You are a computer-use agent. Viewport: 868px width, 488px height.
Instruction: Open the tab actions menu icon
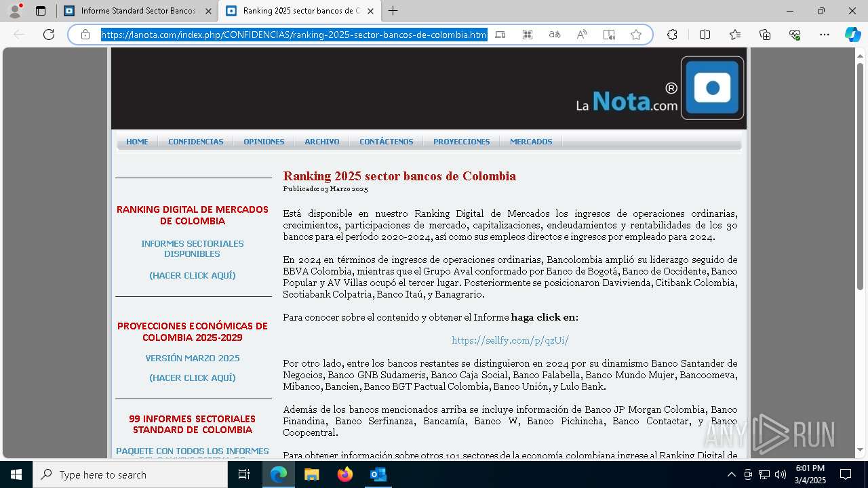coord(41,11)
